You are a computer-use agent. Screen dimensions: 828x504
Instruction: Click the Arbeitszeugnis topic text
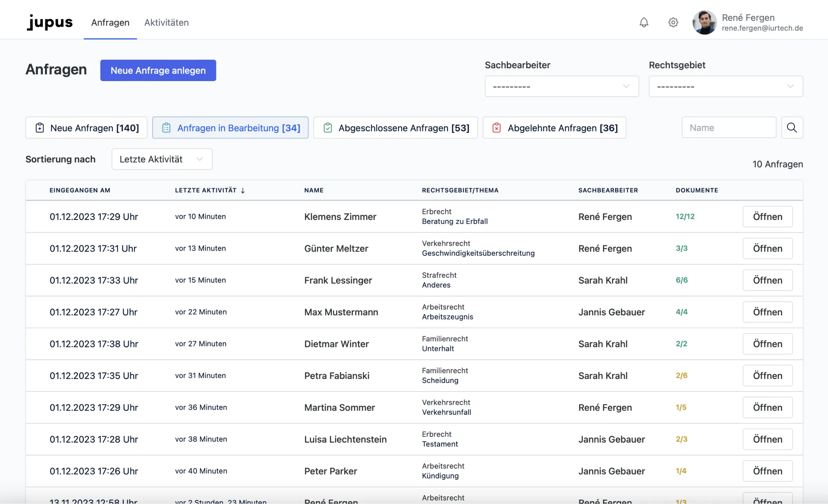[447, 317]
